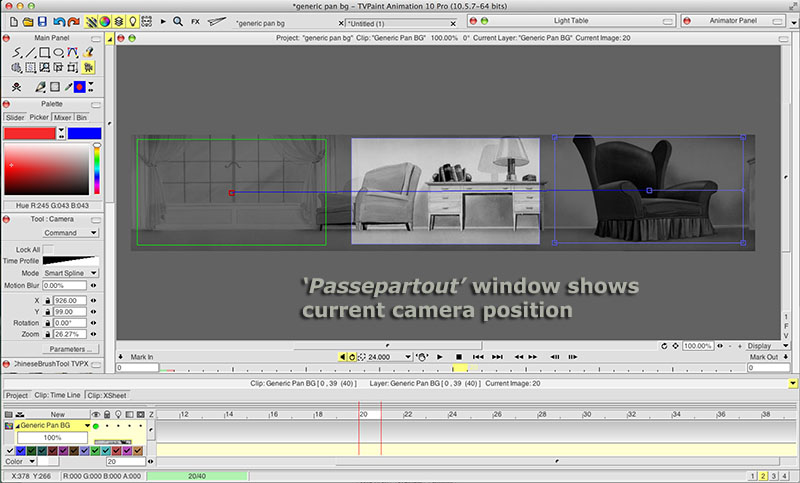Save project with the floppy disk icon
The image size is (800, 483).
(x=42, y=21)
